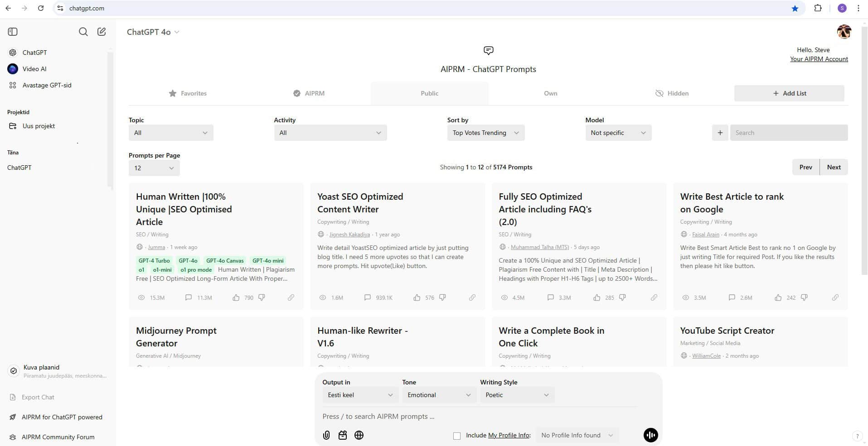The image size is (868, 446).
Task: Start a new chat with the compose icon
Action: (x=102, y=32)
